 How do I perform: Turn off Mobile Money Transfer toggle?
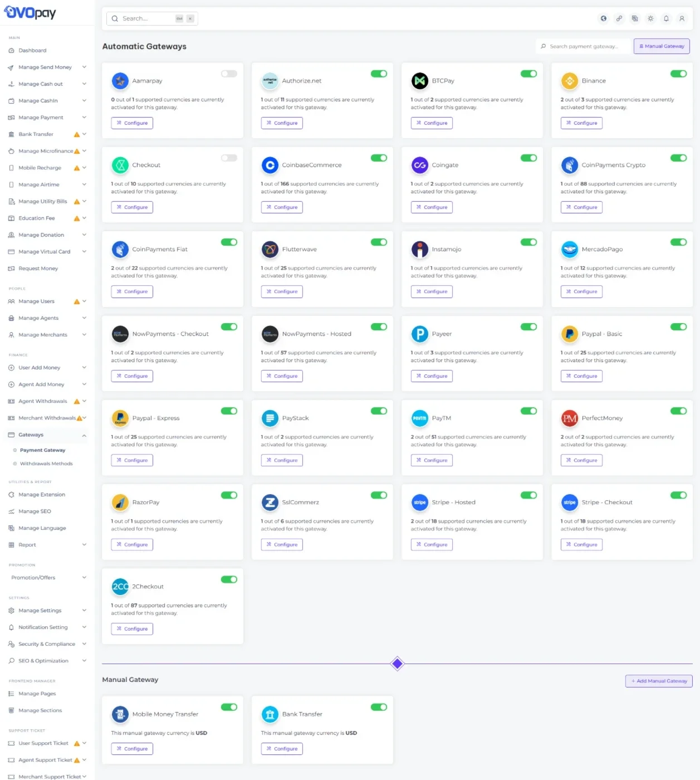click(x=229, y=707)
